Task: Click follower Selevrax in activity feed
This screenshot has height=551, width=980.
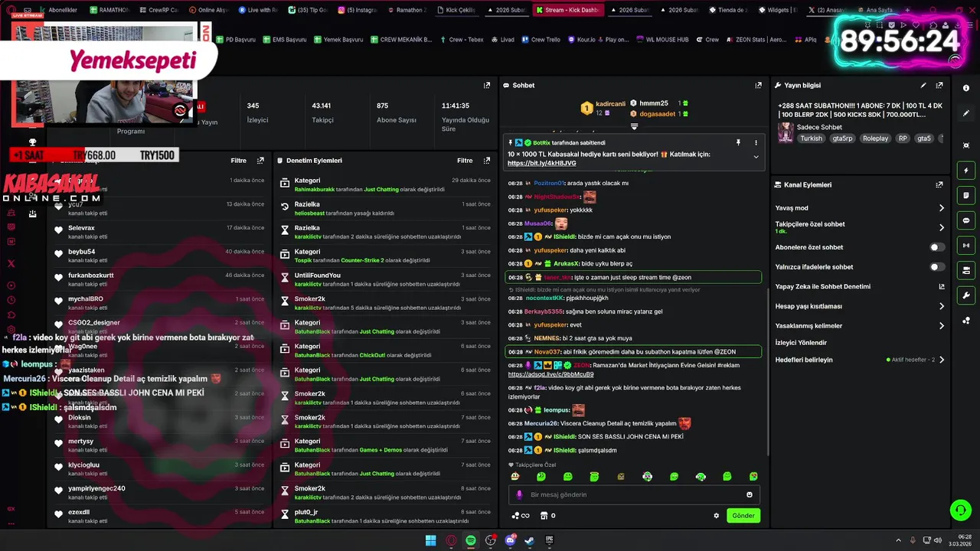Action: coord(82,228)
